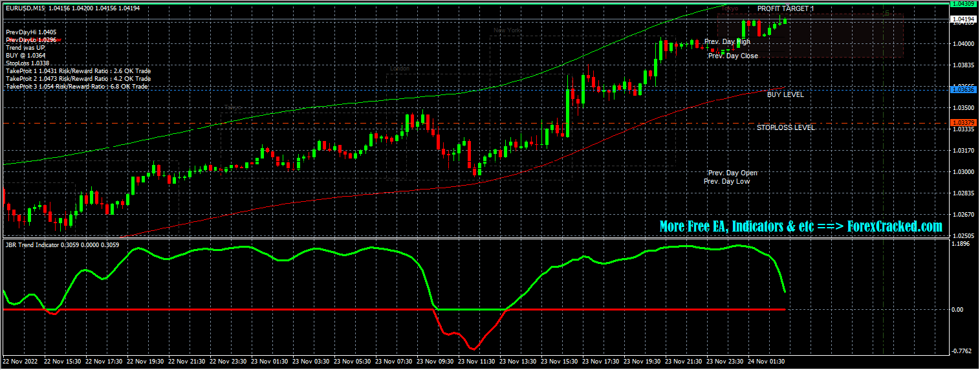This screenshot has height=370, width=980.
Task: Click the 1.04000 price scale value
Action: click(x=963, y=44)
